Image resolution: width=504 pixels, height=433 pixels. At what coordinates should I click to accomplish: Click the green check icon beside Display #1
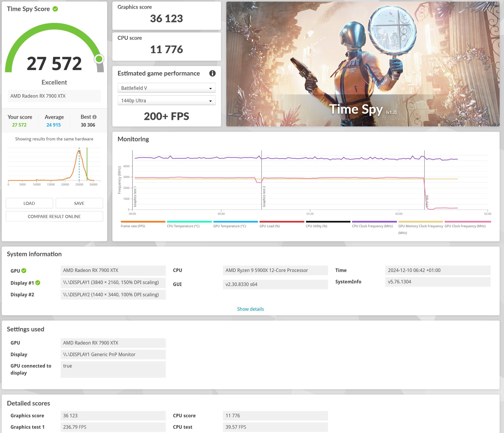coord(38,283)
